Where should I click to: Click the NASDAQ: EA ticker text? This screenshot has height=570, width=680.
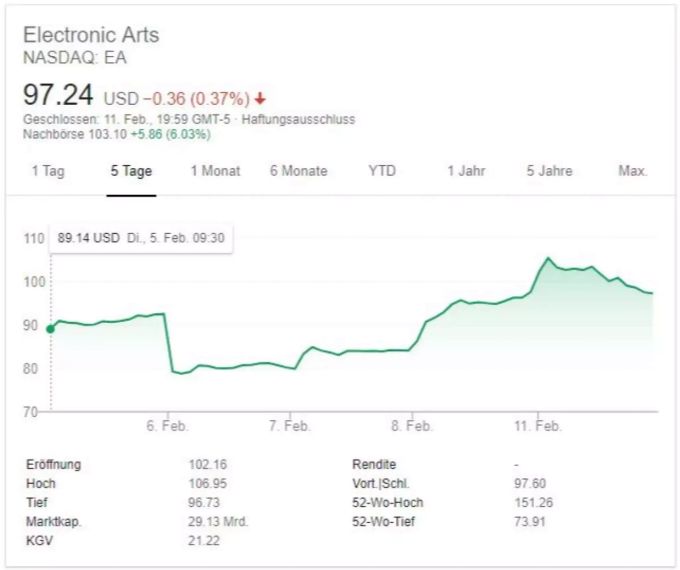point(75,58)
